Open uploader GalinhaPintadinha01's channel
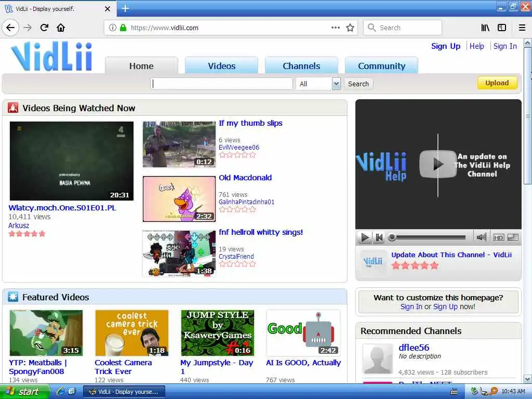Viewport: 532px width, 399px height. point(246,202)
